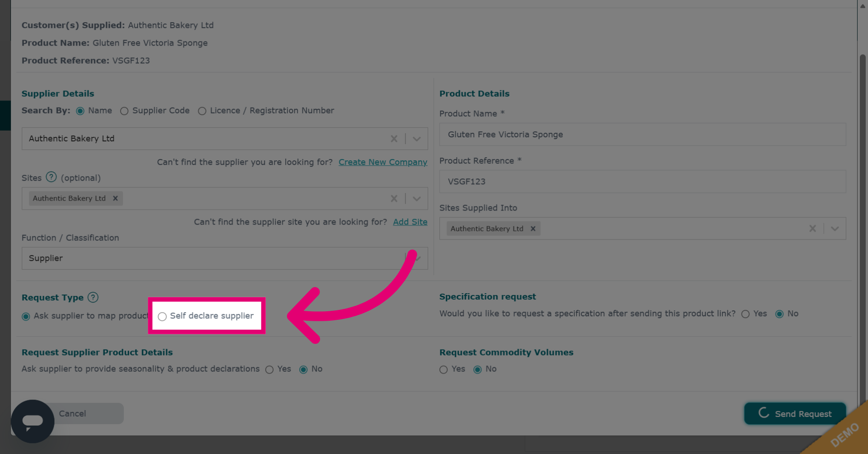Clear the supplier name field with X icon

point(394,139)
